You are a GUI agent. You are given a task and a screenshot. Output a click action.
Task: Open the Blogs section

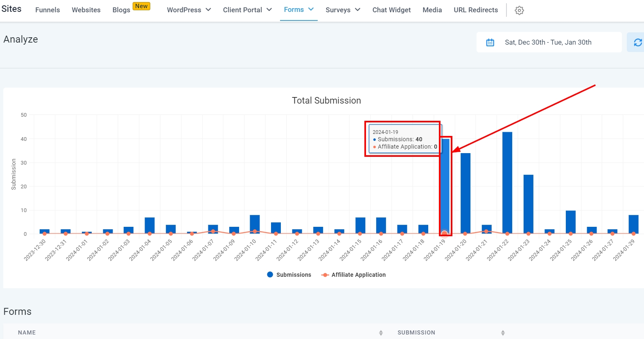pyautogui.click(x=121, y=10)
